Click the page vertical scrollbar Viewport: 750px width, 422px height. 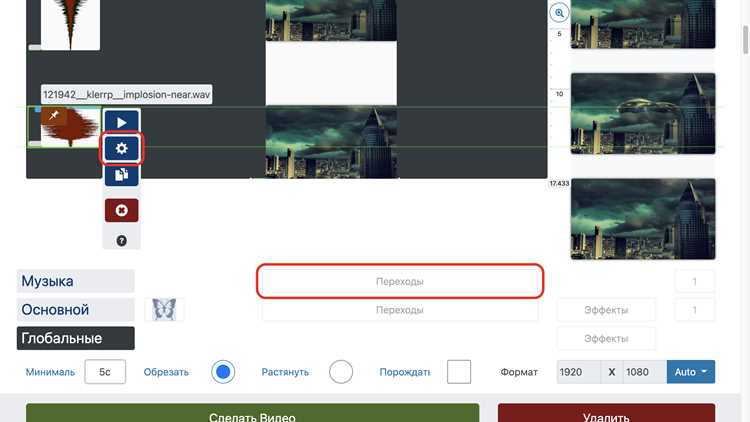pyautogui.click(x=745, y=41)
